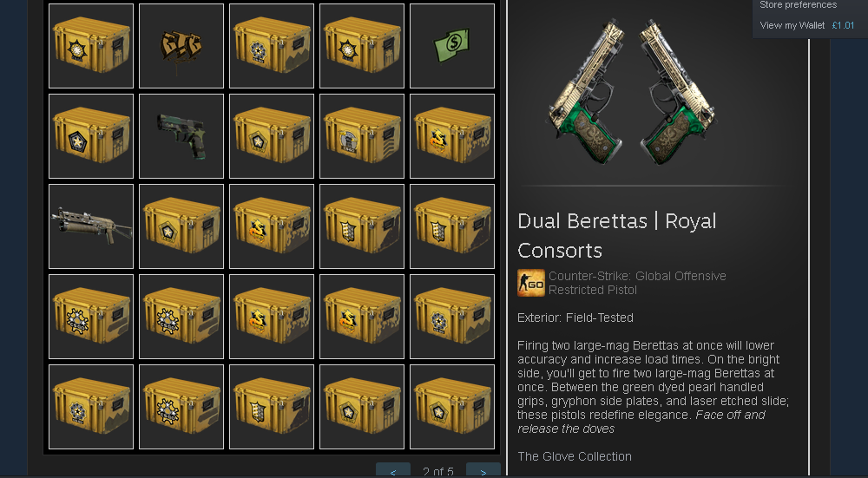The width and height of the screenshot is (868, 478).
Task: Click the Dual Berettas | Royal Consorts title
Action: pyautogui.click(x=616, y=236)
